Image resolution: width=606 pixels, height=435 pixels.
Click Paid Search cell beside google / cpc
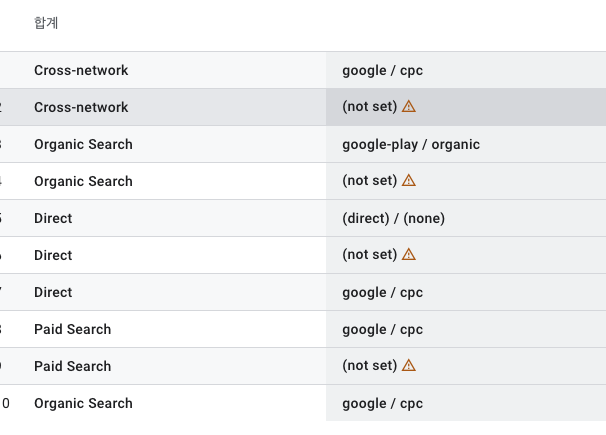coord(73,330)
